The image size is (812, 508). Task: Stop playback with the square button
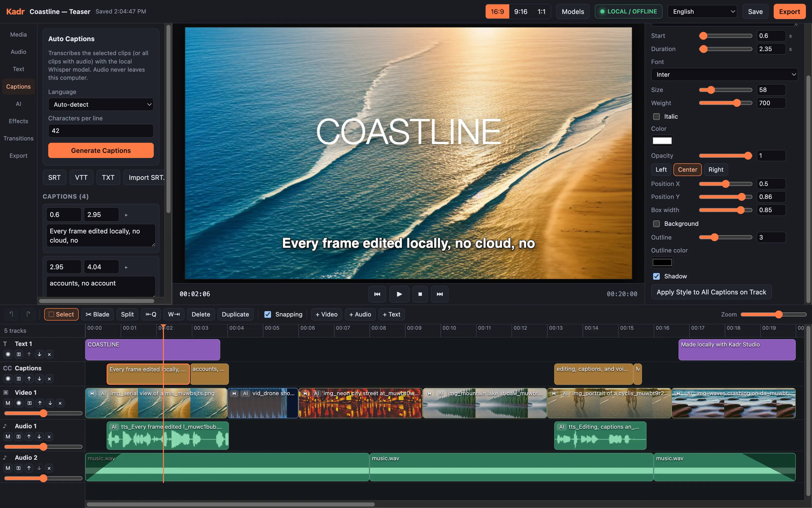(x=420, y=294)
